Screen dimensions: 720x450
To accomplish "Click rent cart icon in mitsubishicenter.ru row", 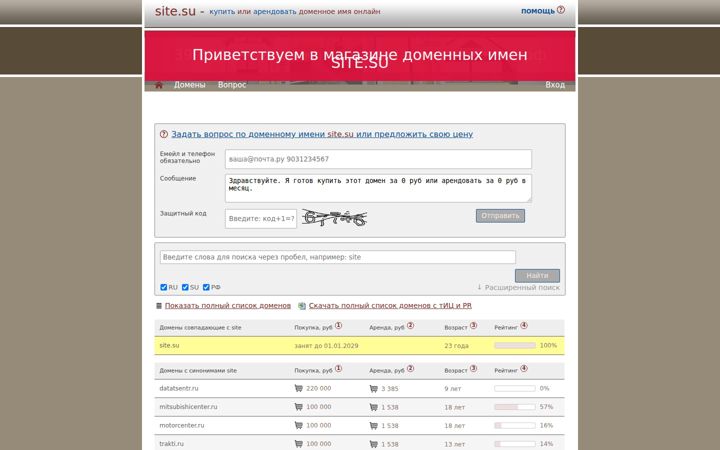I will click(x=373, y=407).
